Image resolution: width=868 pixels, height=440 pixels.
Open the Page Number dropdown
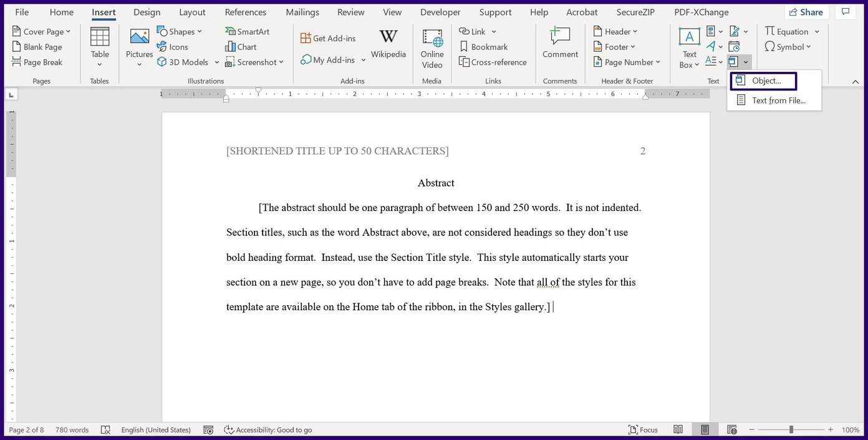627,62
